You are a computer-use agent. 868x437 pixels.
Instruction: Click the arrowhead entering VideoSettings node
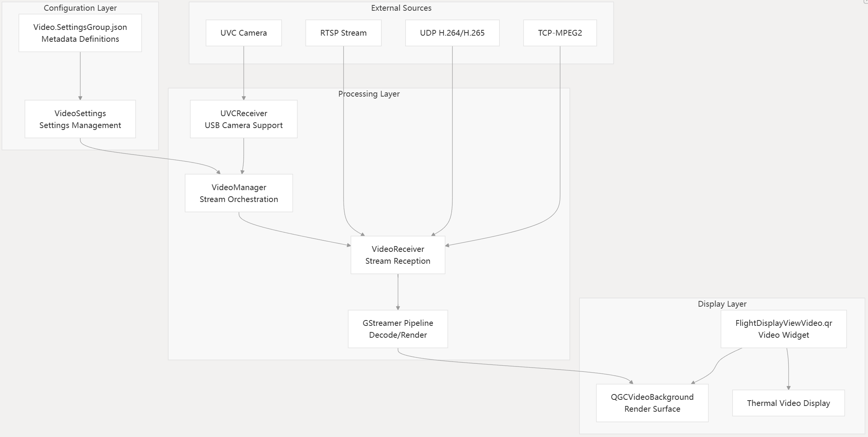click(x=80, y=98)
